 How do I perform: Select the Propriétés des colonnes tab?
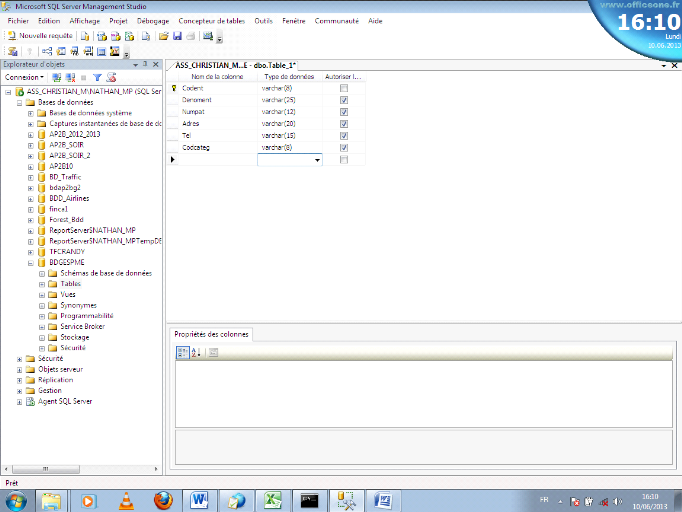pyautogui.click(x=211, y=334)
